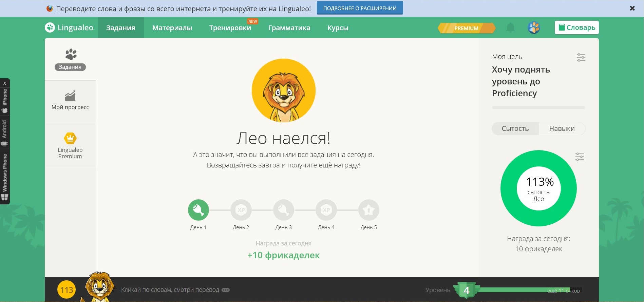The width and height of the screenshot is (644, 302).
Task: Open the Задания menu
Action: click(121, 28)
